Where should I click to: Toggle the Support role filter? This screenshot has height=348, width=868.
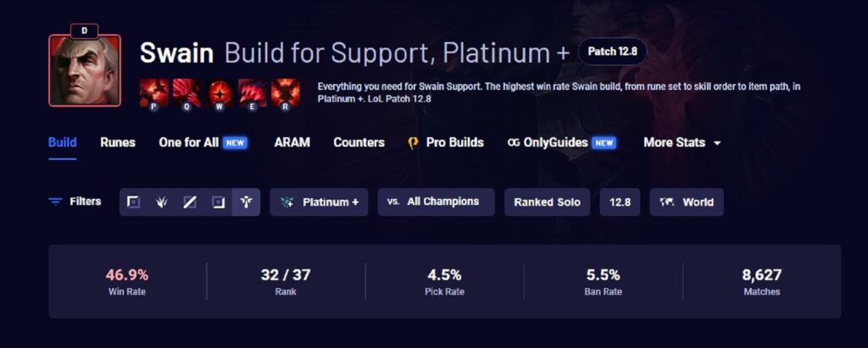[x=246, y=202]
